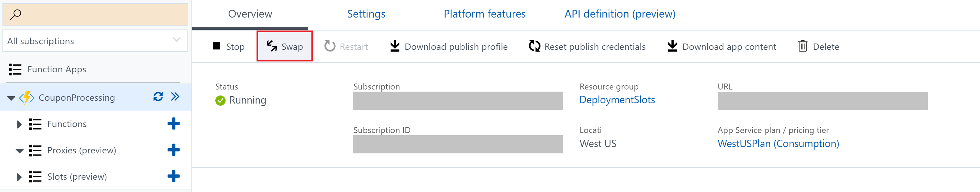Screen dimensions: 980x192
Task: Collapse the Proxies (preview) node
Action: click(x=19, y=151)
